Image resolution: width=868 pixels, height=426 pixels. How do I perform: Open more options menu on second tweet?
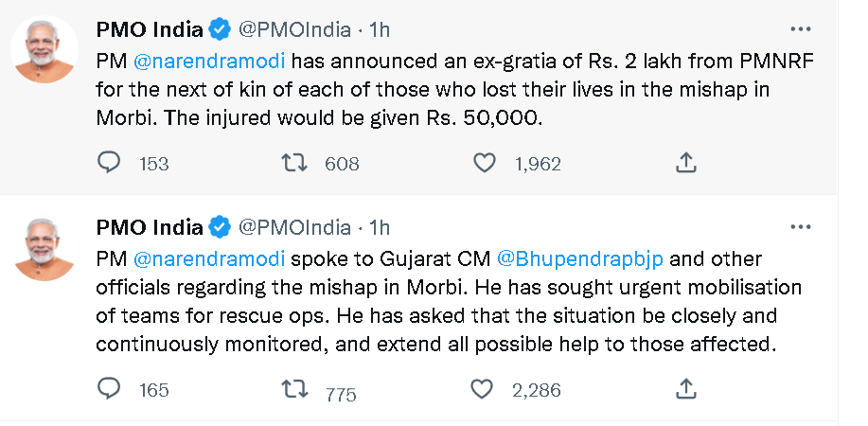(x=801, y=227)
